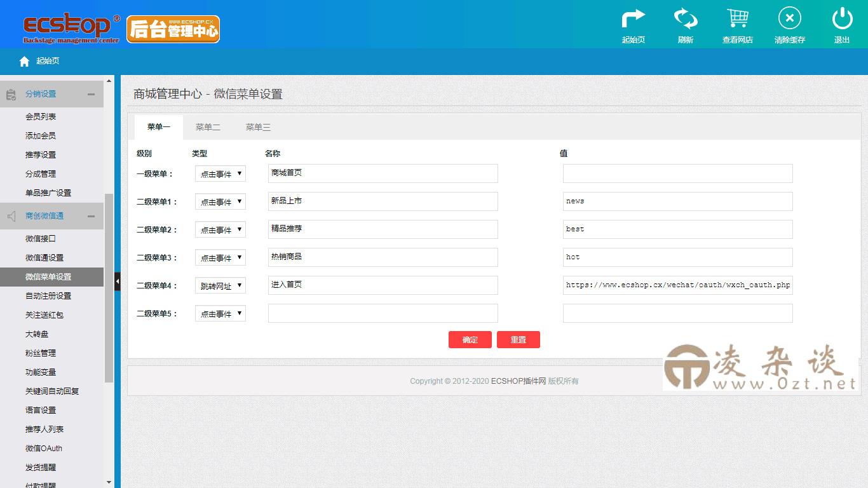Click the name field containing 商城首页

pyautogui.click(x=383, y=173)
